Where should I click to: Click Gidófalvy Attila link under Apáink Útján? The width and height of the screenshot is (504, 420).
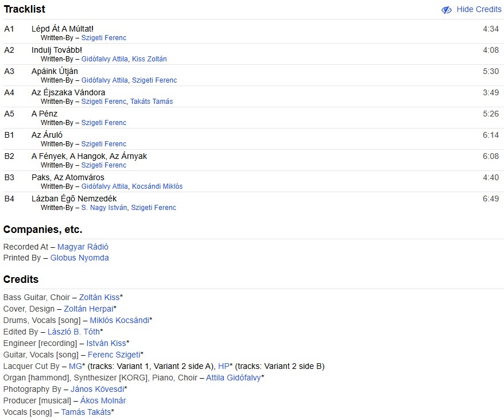click(104, 80)
